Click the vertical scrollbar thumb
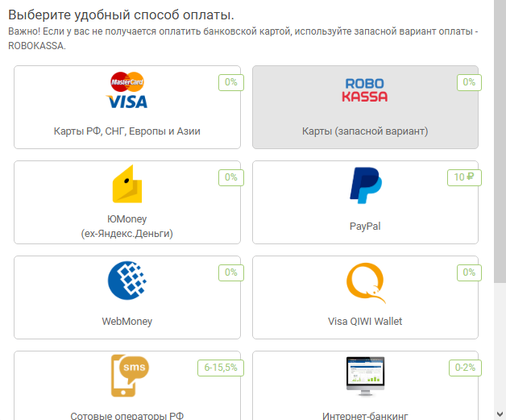Viewport: 506px width, 420px height. 500,141
